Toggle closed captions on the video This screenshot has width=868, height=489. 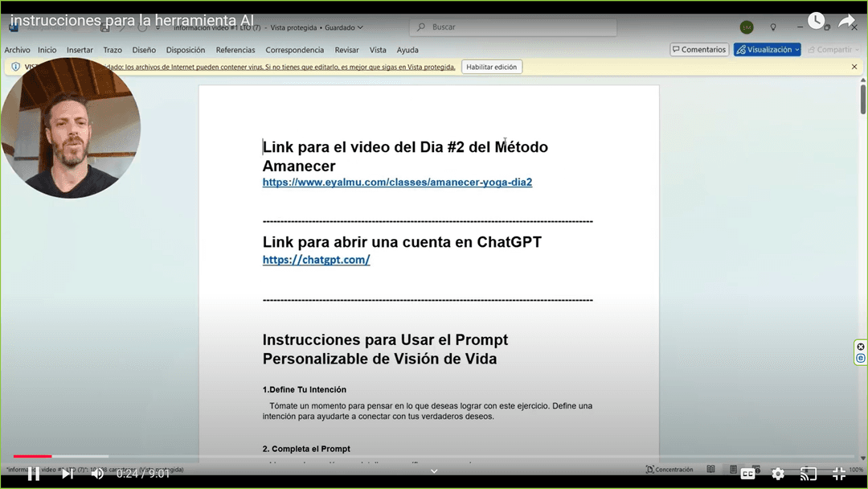tap(747, 474)
